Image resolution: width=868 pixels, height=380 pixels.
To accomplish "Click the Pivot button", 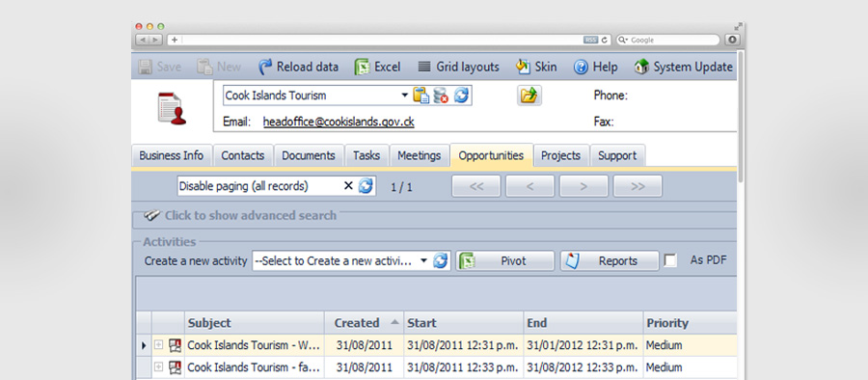I will click(x=504, y=261).
